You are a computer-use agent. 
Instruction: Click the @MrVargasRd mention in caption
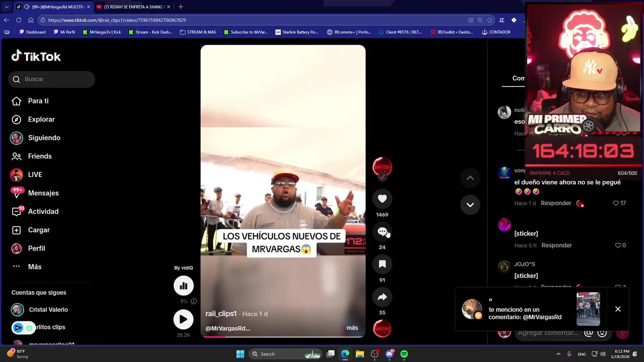click(x=228, y=328)
